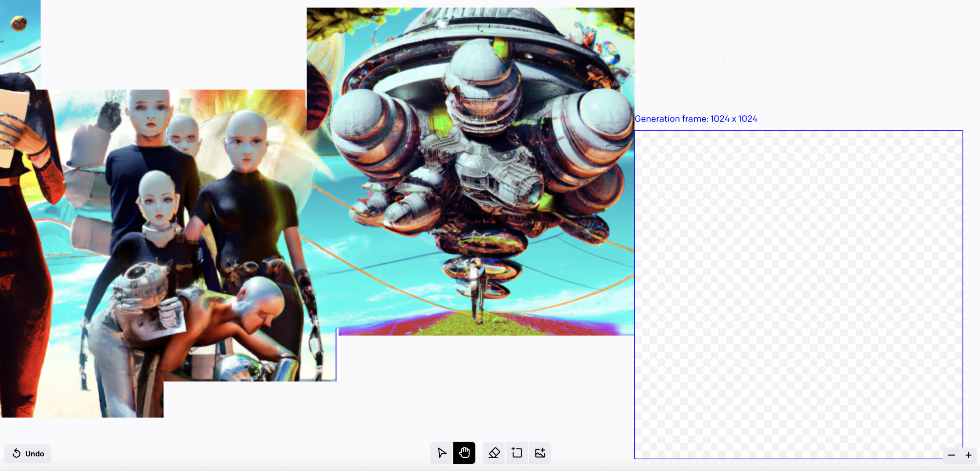The image size is (980, 471).
Task: Click the small figure standing under the spaceship
Action: [x=476, y=291]
